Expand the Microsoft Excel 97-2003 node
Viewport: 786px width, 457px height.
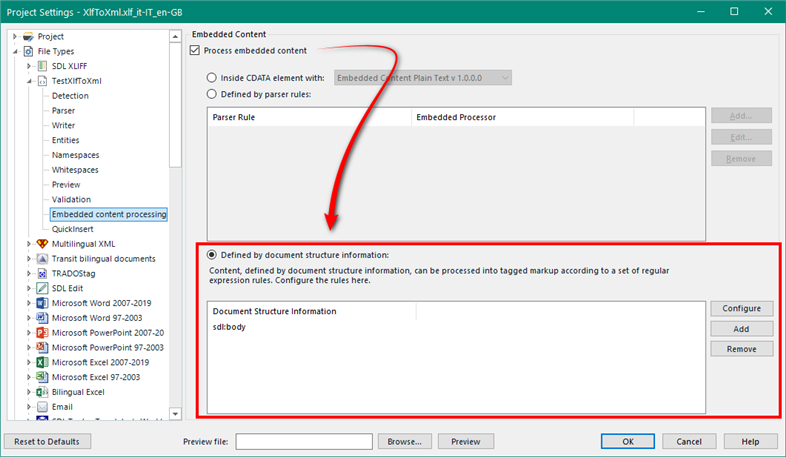coord(29,377)
